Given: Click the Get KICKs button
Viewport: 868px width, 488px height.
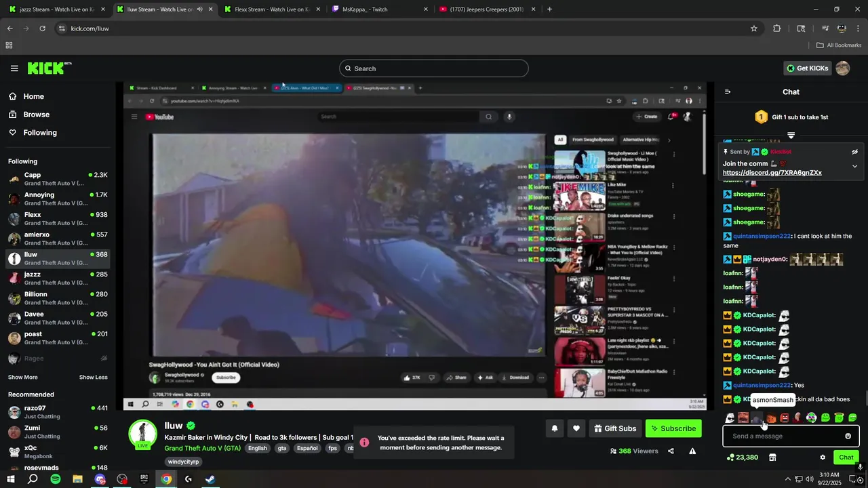Looking at the screenshot, I should (807, 68).
